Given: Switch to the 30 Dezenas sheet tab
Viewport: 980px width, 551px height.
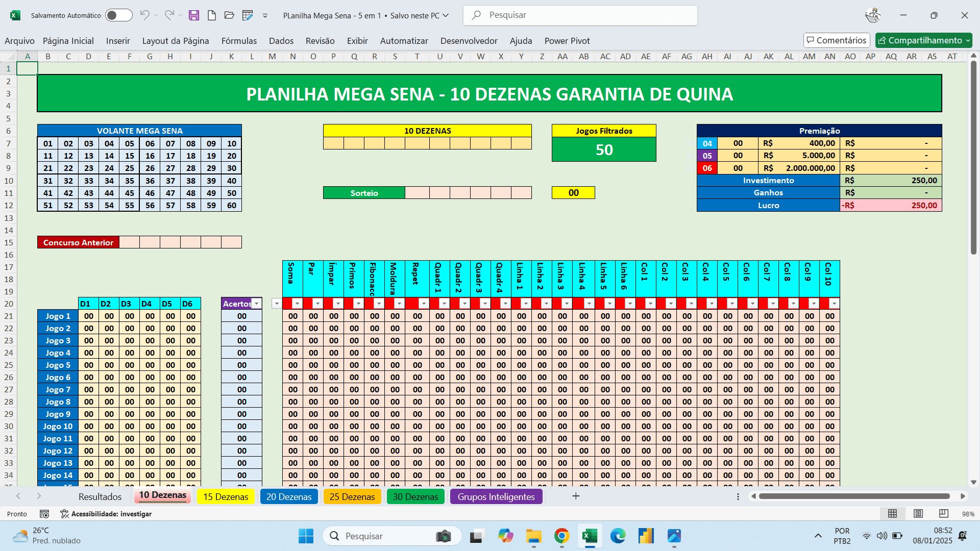Looking at the screenshot, I should coord(415,496).
